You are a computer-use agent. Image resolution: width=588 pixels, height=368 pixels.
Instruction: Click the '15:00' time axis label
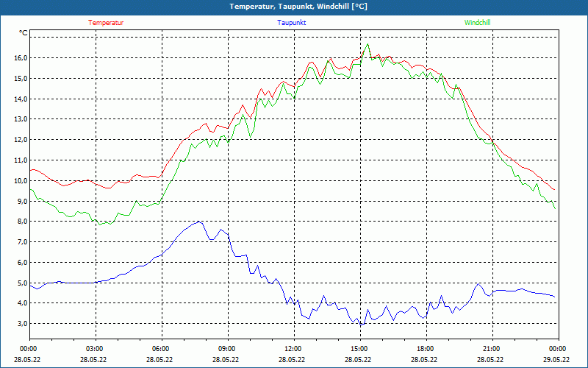pyautogui.click(x=358, y=349)
